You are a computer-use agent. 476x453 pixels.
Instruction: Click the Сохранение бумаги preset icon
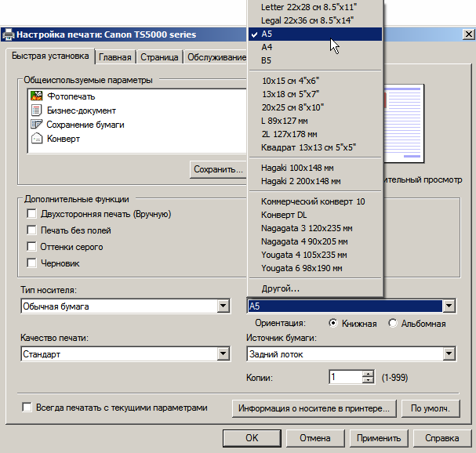[36, 125]
